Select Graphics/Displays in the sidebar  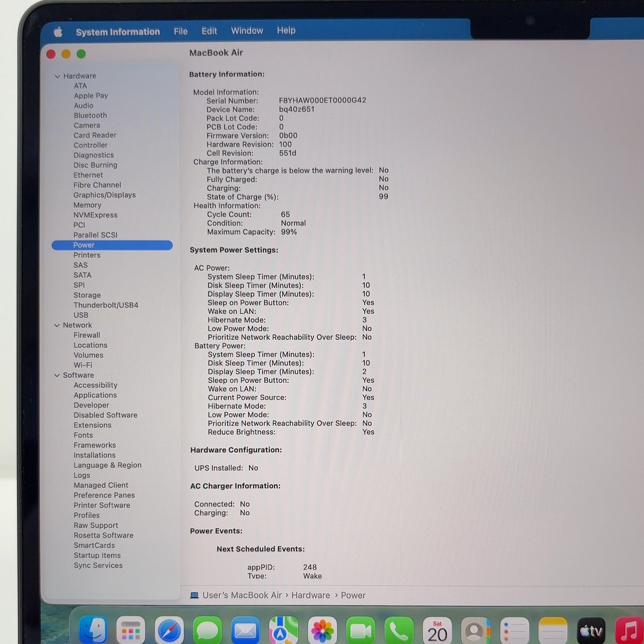coord(105,195)
